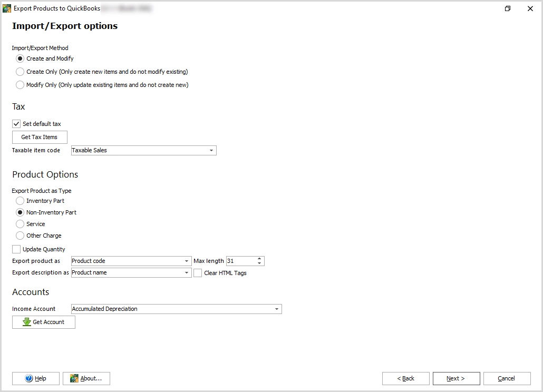
Task: Click the Import/Export Method label
Action: [40, 48]
